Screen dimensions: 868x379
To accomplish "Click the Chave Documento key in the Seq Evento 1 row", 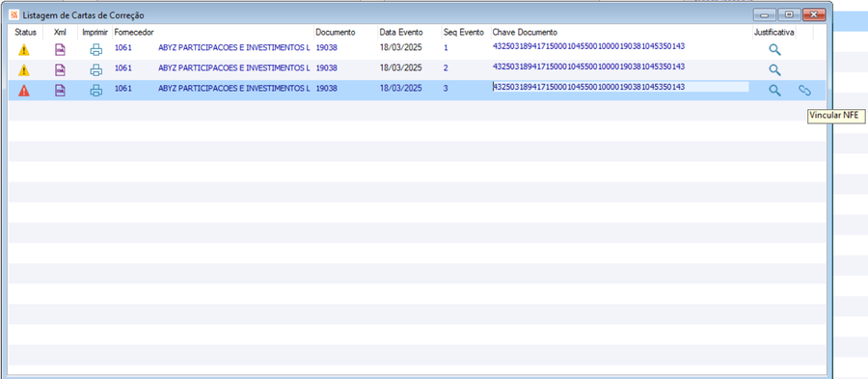I will click(x=589, y=46).
